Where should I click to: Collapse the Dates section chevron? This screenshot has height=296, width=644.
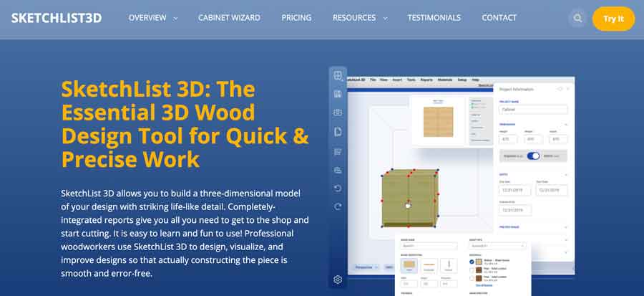[x=565, y=174]
